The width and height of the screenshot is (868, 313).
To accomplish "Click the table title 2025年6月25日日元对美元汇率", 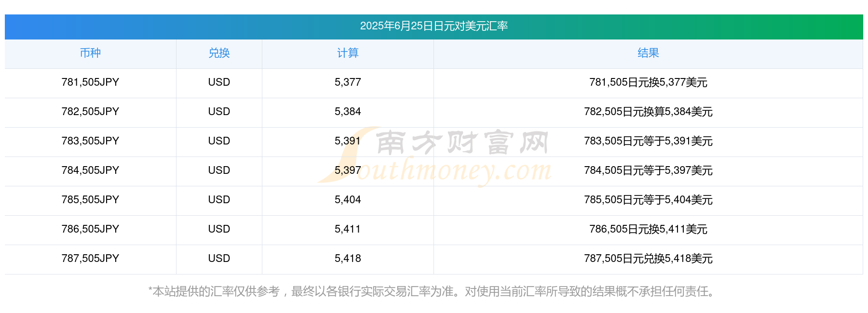I will [434, 26].
